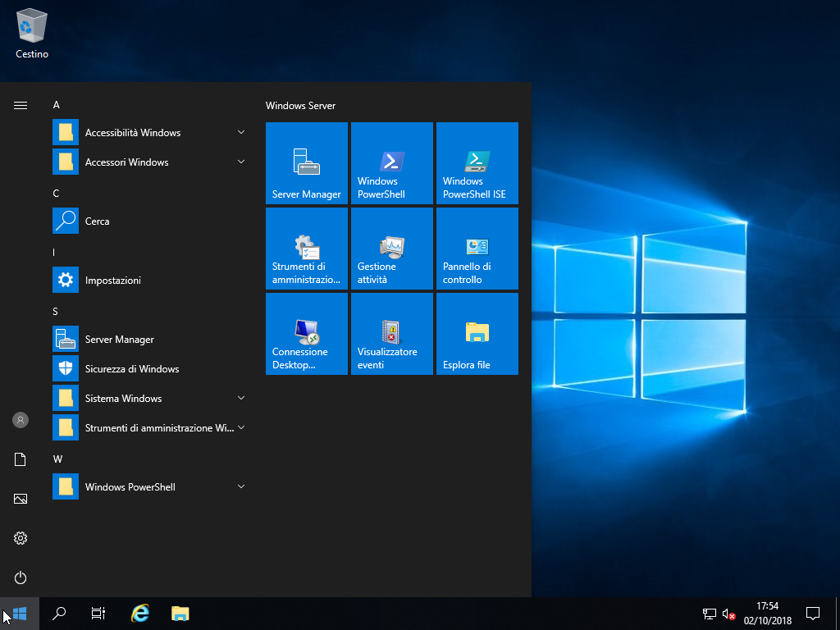Expand the Sistema Windows folder

pos(149,398)
